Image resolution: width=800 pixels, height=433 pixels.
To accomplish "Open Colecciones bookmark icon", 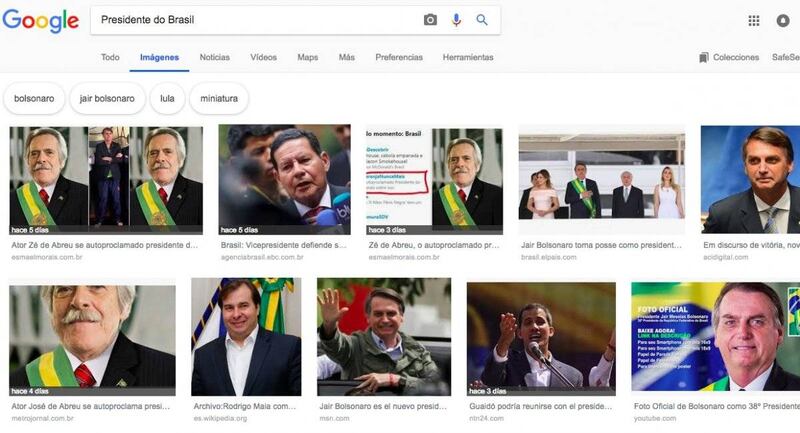I will [704, 58].
